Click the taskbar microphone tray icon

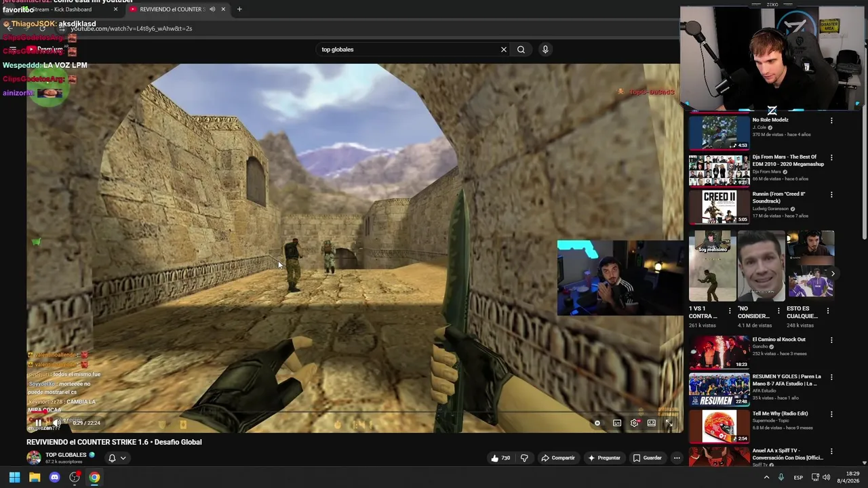[x=781, y=477]
